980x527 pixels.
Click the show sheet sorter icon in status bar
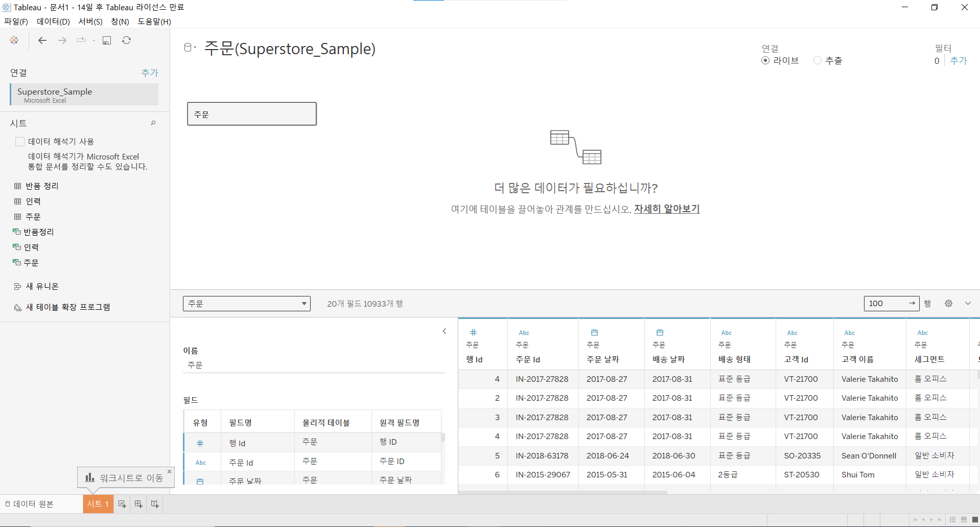click(x=952, y=520)
